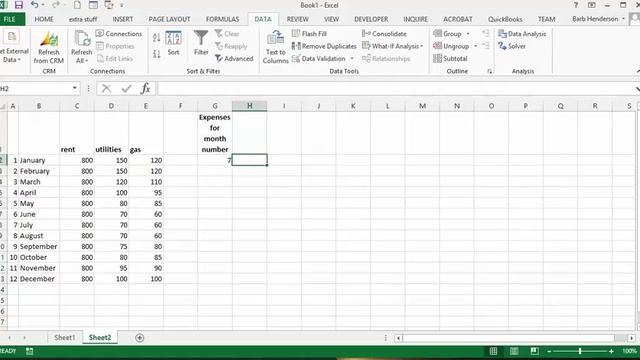The image size is (640, 360).
Task: Open the Sort dialog
Action: click(173, 43)
